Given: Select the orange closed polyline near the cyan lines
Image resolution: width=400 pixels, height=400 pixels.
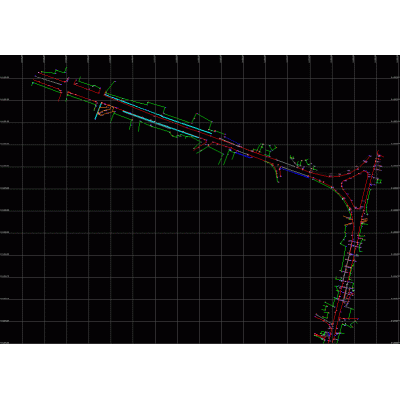Looking at the screenshot, I should click(x=105, y=110).
